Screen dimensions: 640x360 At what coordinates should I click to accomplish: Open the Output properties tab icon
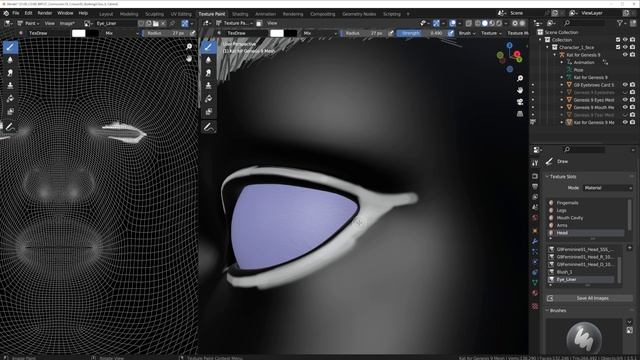pos(535,187)
